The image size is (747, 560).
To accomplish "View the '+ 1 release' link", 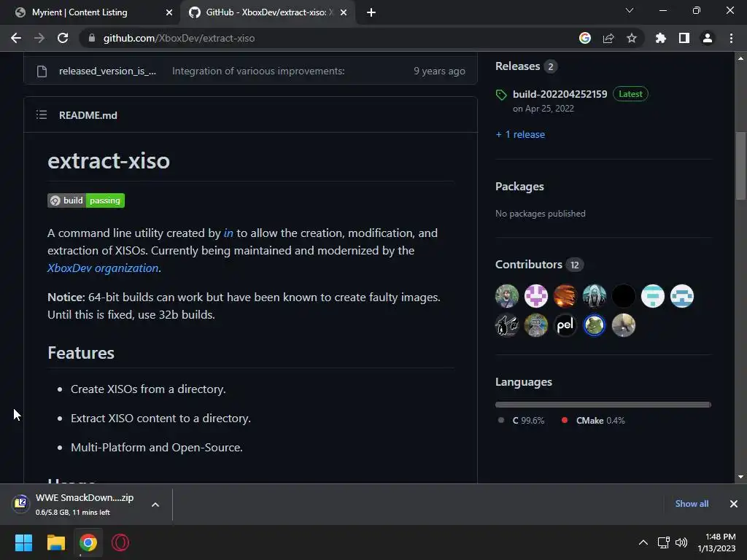I will click(520, 134).
